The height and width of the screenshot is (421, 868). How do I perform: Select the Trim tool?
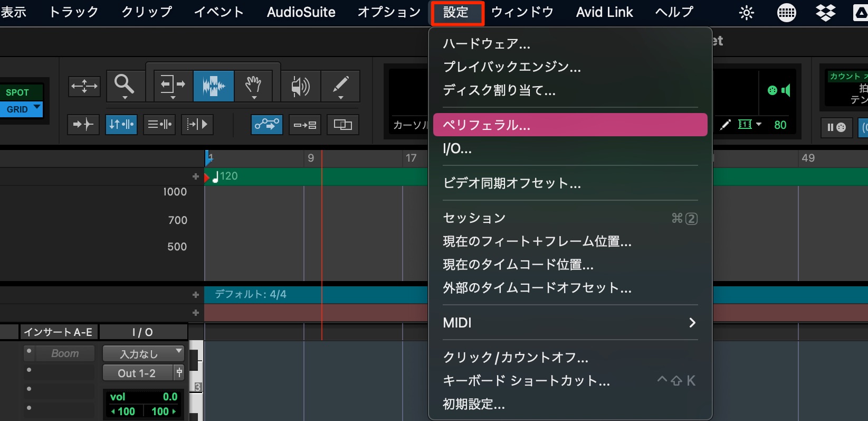point(173,85)
